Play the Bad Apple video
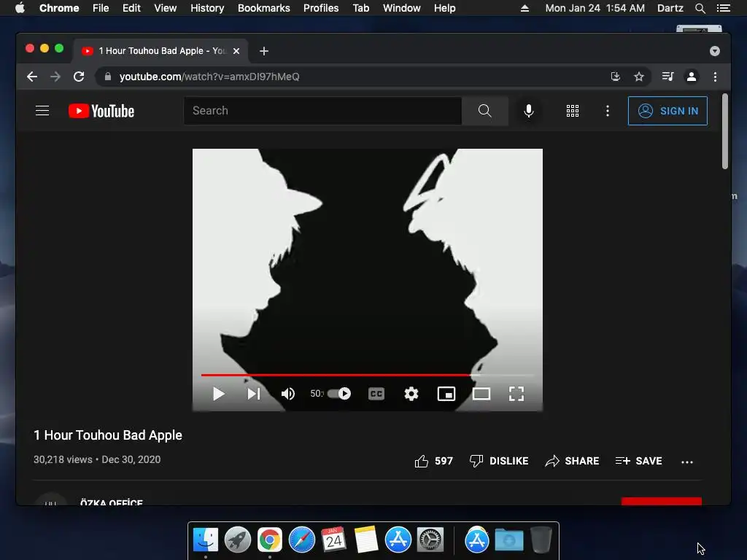Viewport: 747px width, 560px height. [x=219, y=394]
